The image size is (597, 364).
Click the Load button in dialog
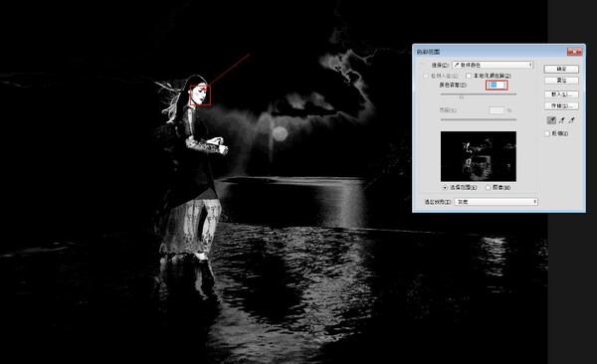click(561, 94)
